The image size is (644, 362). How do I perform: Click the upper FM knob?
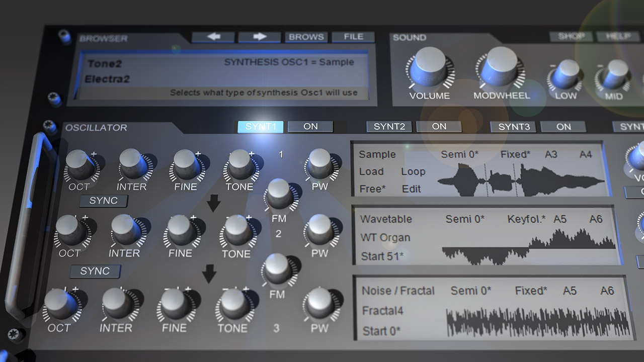pos(280,194)
